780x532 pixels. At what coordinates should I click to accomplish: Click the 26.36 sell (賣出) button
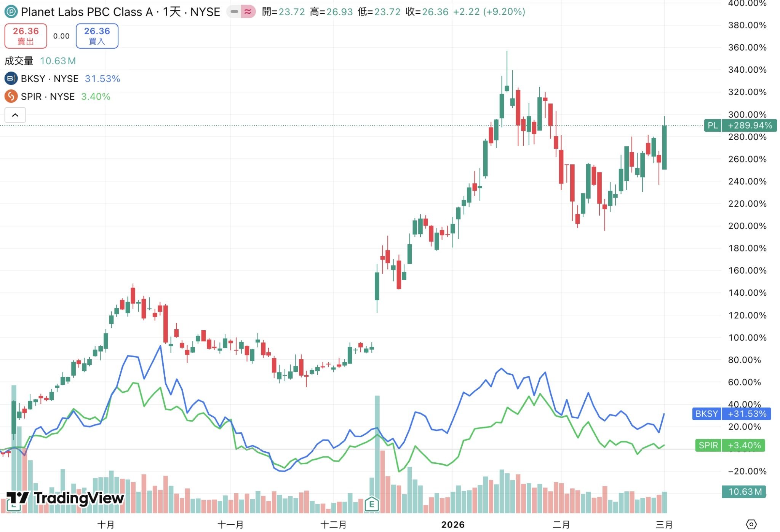click(x=26, y=36)
